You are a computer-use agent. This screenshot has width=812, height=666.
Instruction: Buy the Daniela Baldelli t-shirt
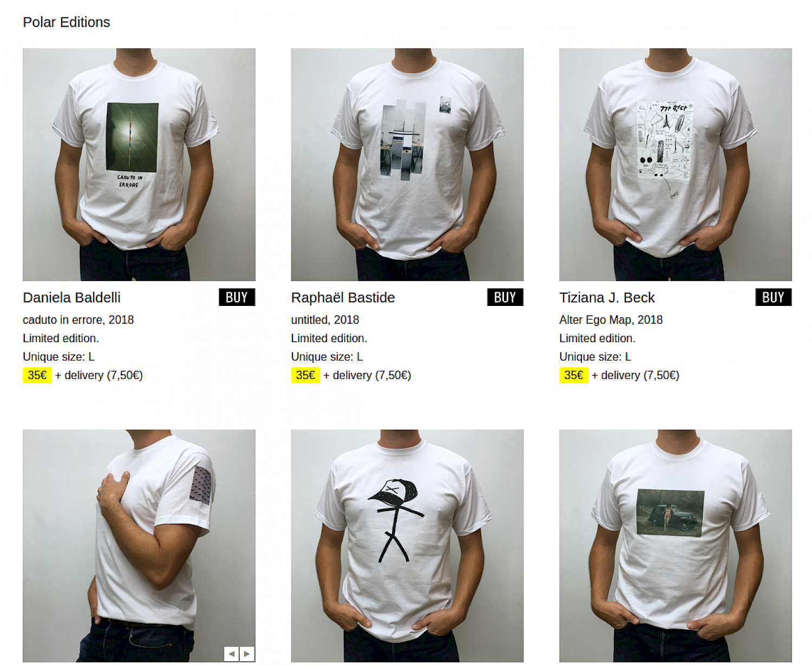[237, 297]
